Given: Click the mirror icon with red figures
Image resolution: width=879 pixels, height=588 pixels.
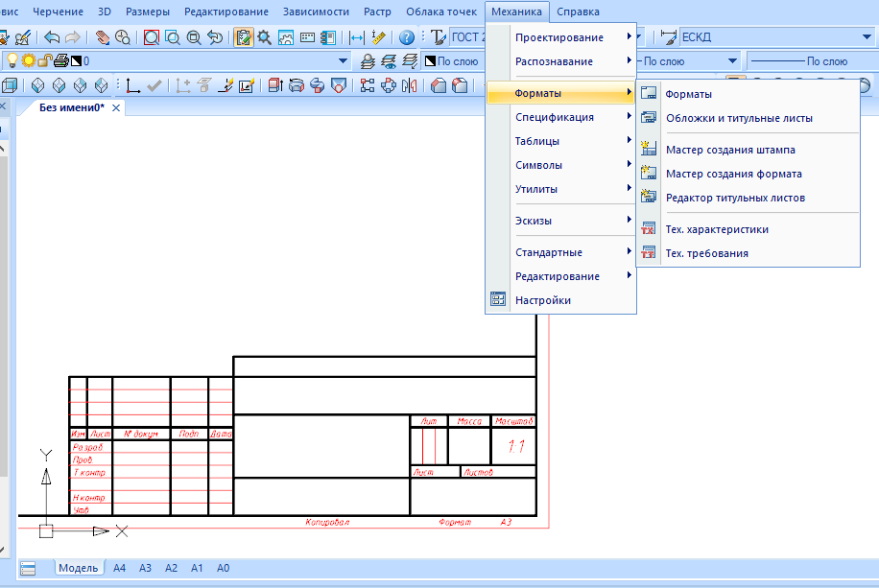Looking at the screenshot, I should [x=410, y=85].
